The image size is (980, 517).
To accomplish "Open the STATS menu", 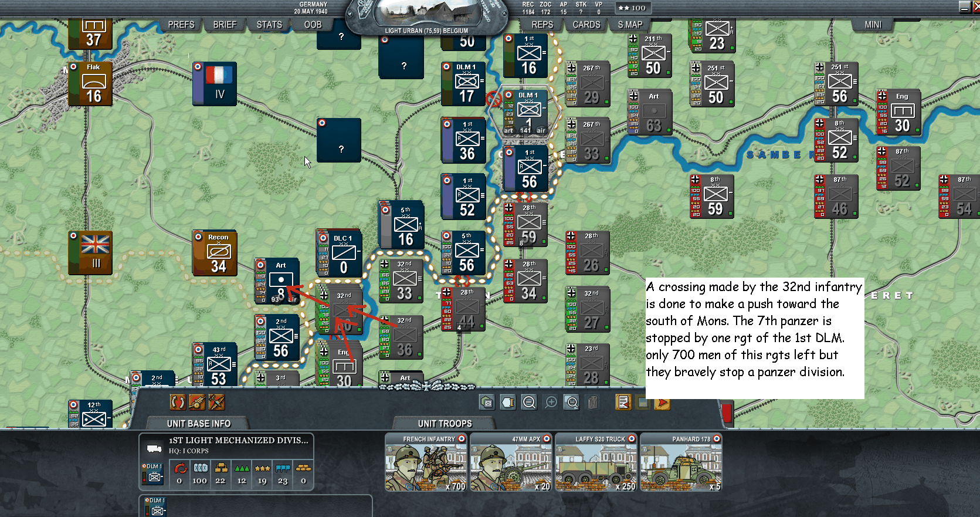I will 269,25.
